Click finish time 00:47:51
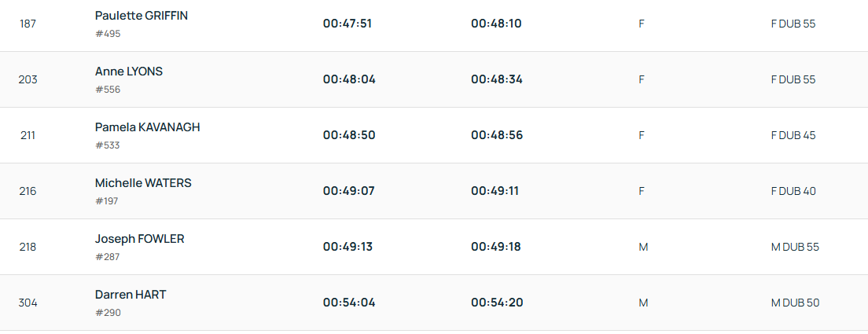Screen dimensions: 868x334 [x=347, y=24]
